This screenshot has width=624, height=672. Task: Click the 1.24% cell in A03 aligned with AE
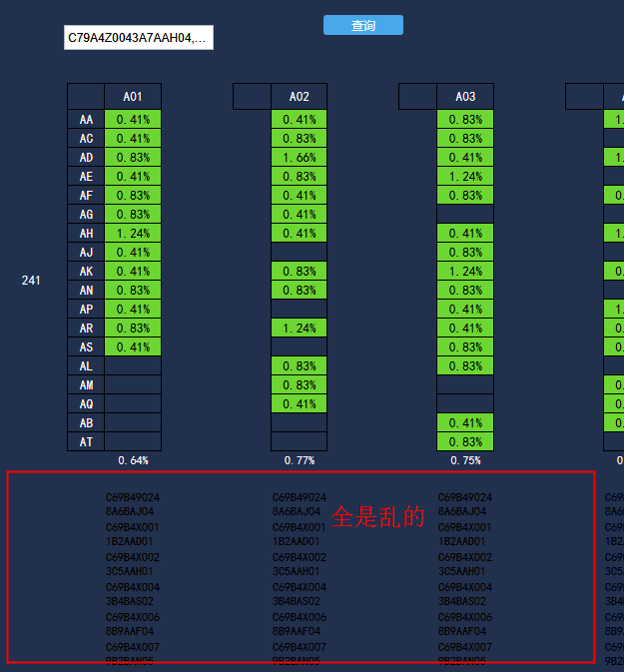point(465,176)
